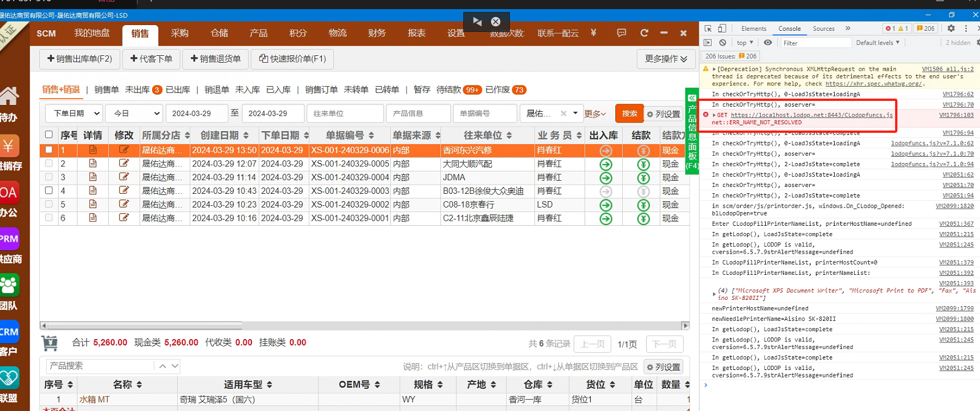Expand the printer names array in console

point(714,294)
